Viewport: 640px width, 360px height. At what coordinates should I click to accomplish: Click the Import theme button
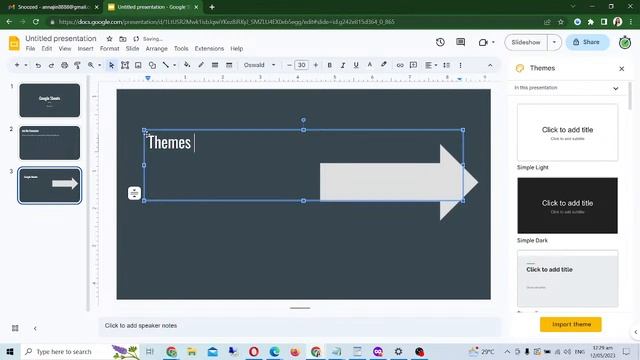pyautogui.click(x=571, y=324)
